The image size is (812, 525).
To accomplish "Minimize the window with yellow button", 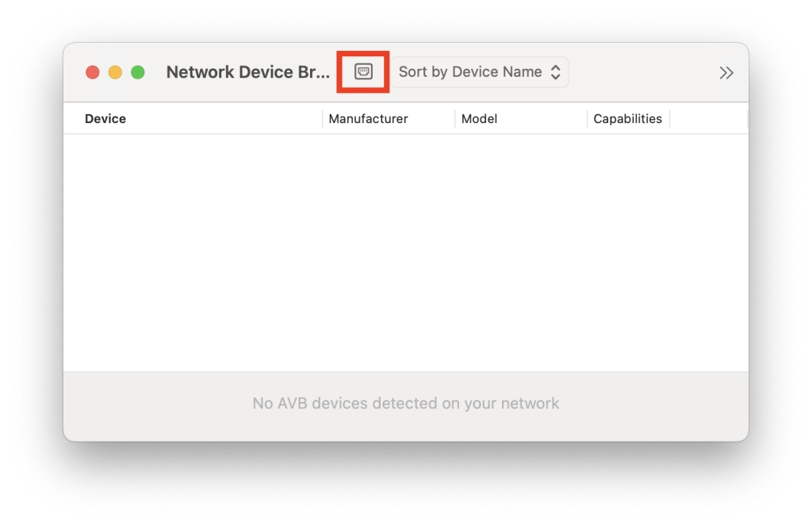I will click(115, 72).
